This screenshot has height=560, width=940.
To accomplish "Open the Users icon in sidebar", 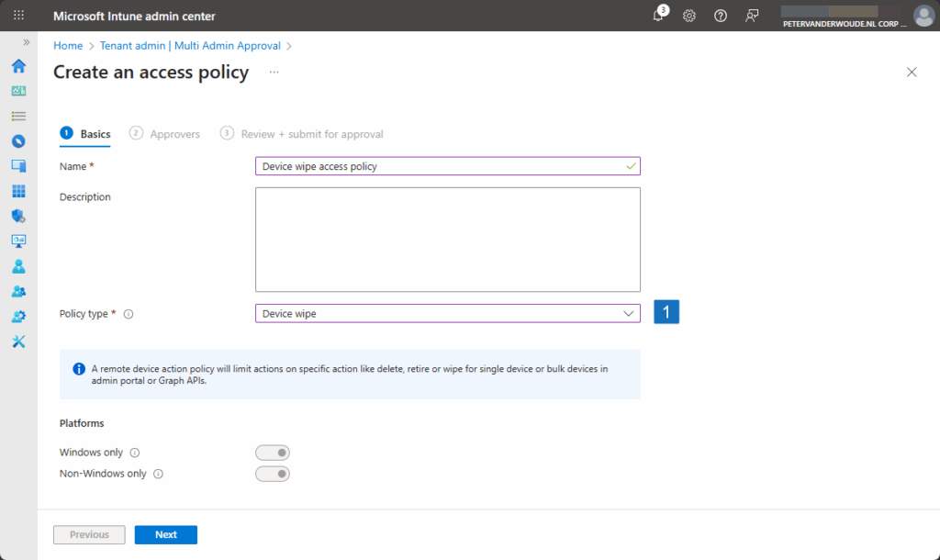I will point(18,266).
